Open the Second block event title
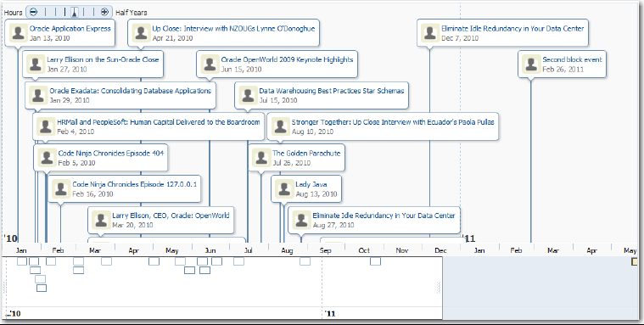Image resolution: width=644 pixels, height=325 pixels. [572, 59]
